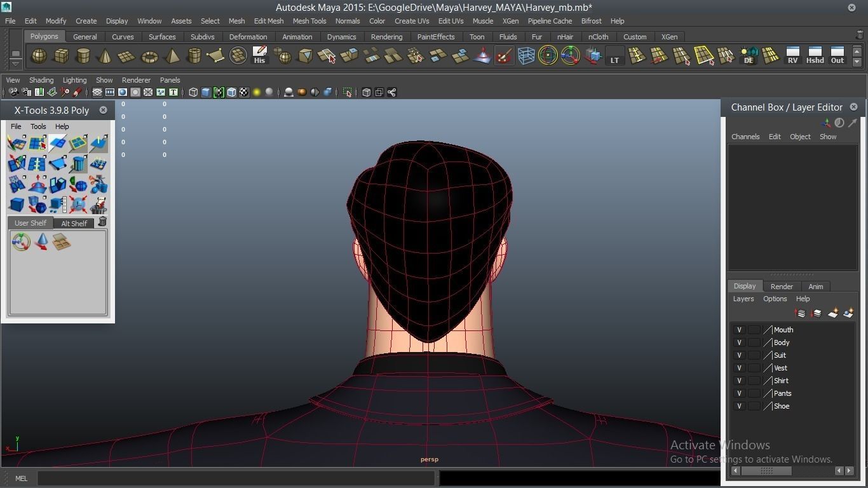
Task: Toggle visibility of the Vest layer
Action: point(739,368)
